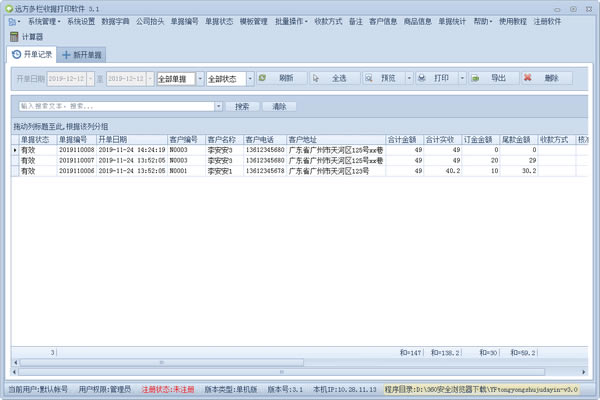Screen dimensions: 600x400
Task: Click the 搜索 search button
Action: pos(242,106)
